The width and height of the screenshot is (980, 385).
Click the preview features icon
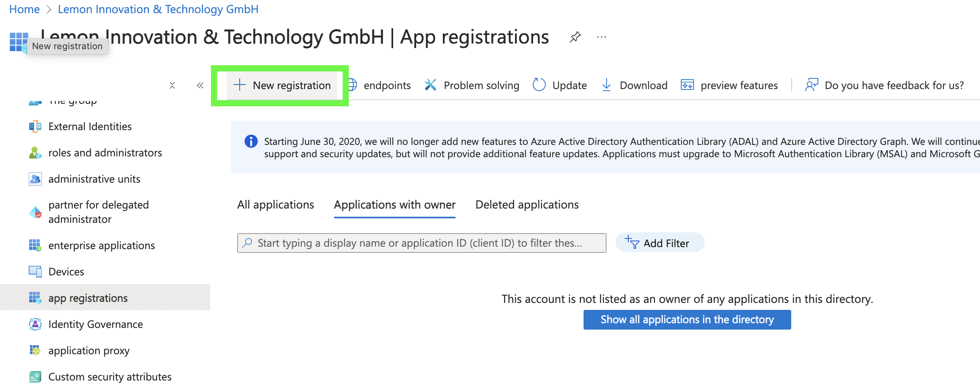pyautogui.click(x=687, y=85)
